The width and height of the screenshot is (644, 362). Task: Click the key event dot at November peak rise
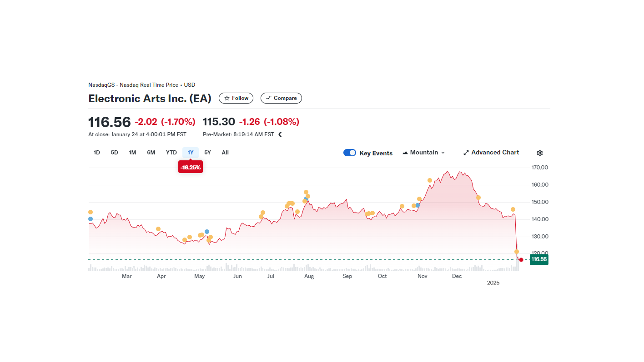pos(430,180)
